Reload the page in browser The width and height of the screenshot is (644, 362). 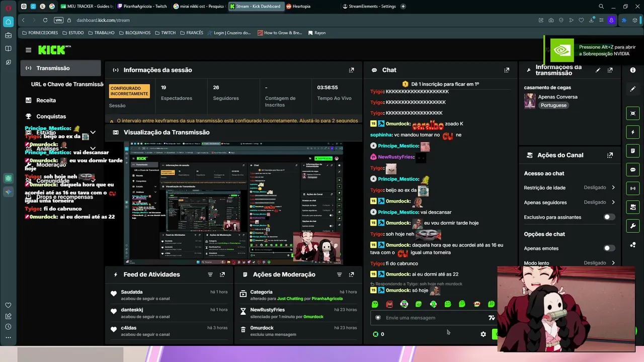(45, 20)
